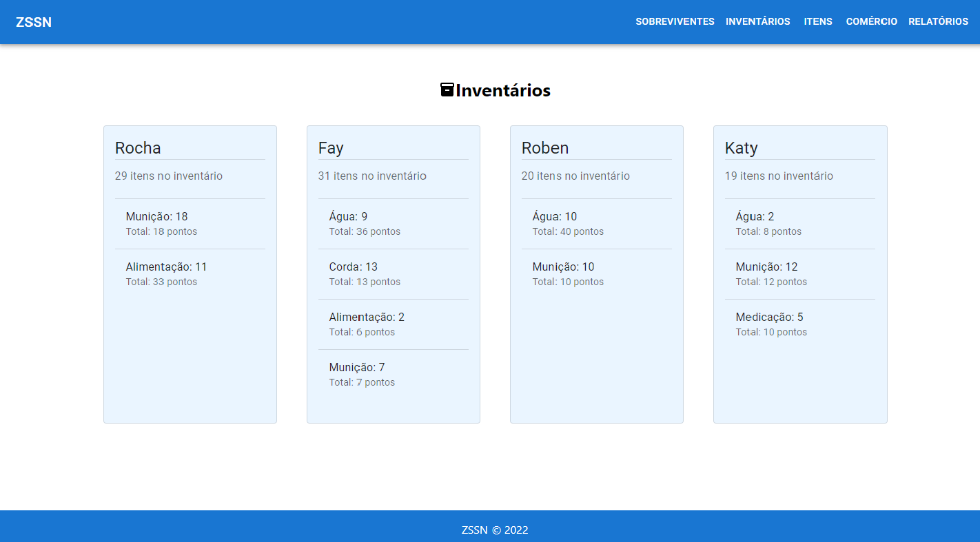Select the Roben inventory card title
The height and width of the screenshot is (542, 980).
(545, 148)
